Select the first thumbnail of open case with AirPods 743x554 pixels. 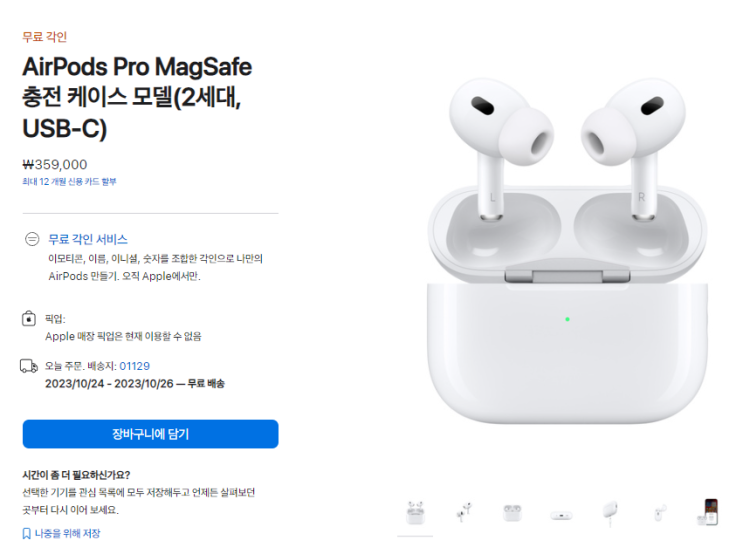pyautogui.click(x=415, y=513)
